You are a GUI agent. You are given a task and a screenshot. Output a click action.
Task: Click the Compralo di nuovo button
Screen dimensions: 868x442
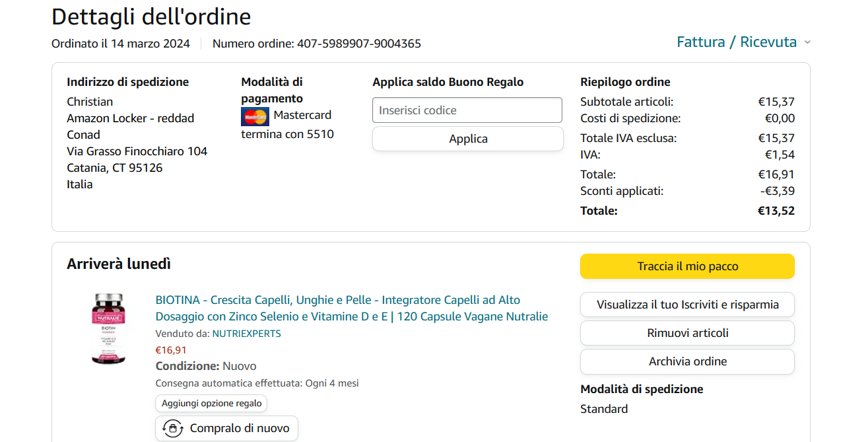pos(226,428)
